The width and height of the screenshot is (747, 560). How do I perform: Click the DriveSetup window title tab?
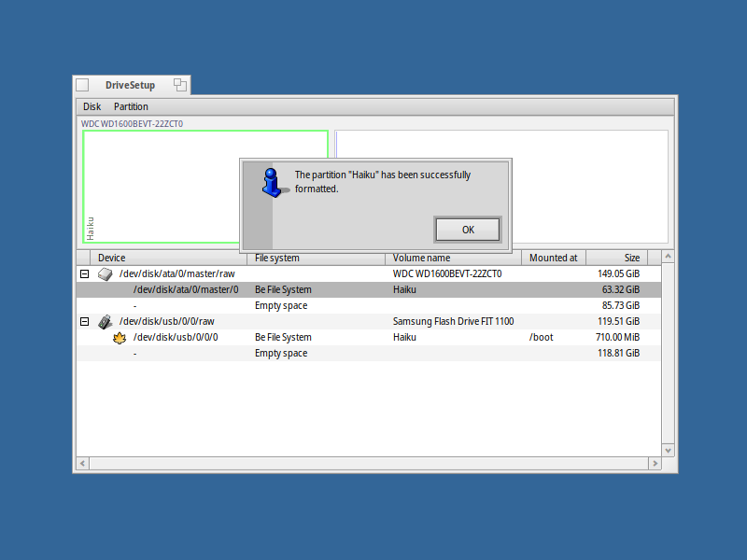click(130, 85)
